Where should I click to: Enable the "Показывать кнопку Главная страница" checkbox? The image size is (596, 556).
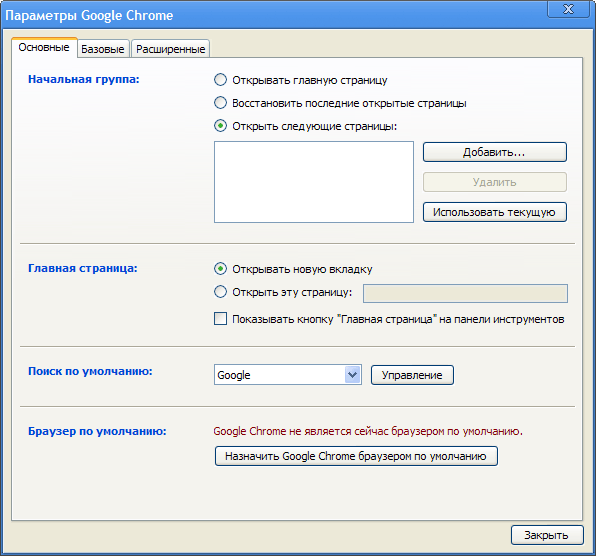coord(220,319)
